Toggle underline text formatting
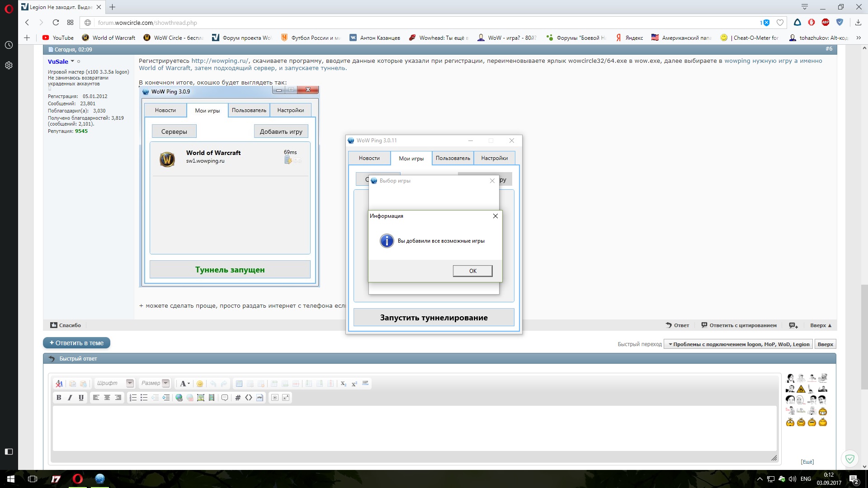The image size is (868, 488). click(81, 398)
